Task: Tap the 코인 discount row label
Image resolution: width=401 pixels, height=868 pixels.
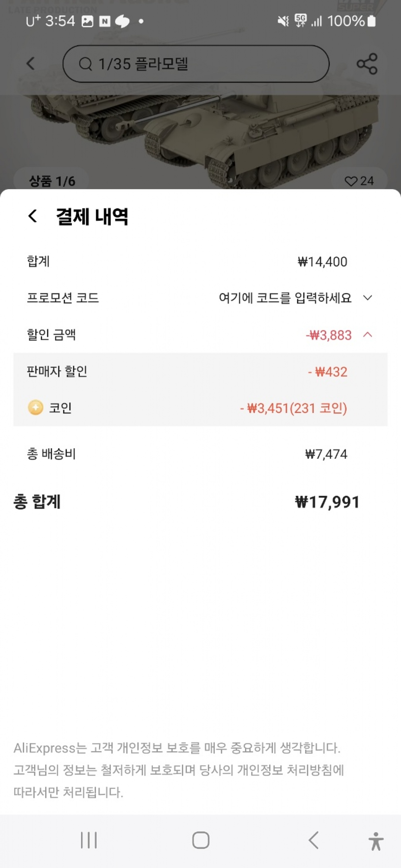Action: (60, 408)
